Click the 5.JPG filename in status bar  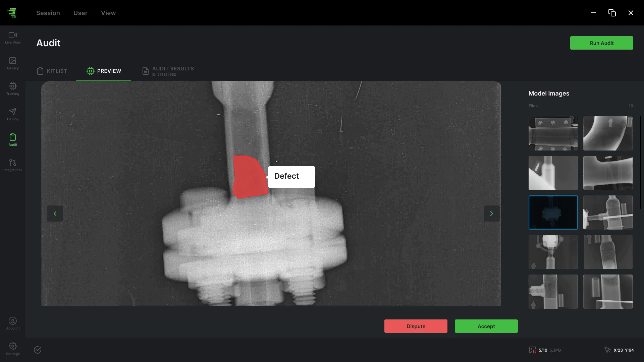555,350
